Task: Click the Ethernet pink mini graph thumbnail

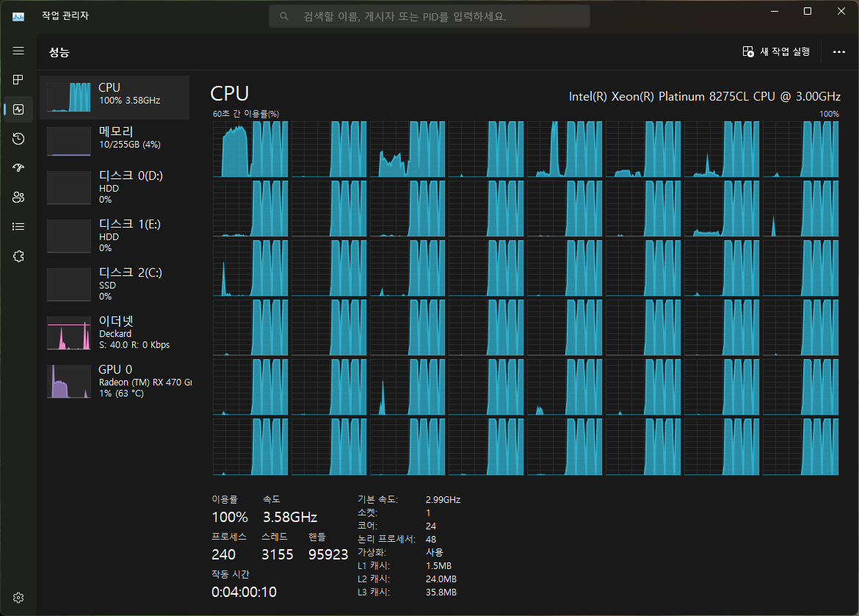Action: pos(69,333)
